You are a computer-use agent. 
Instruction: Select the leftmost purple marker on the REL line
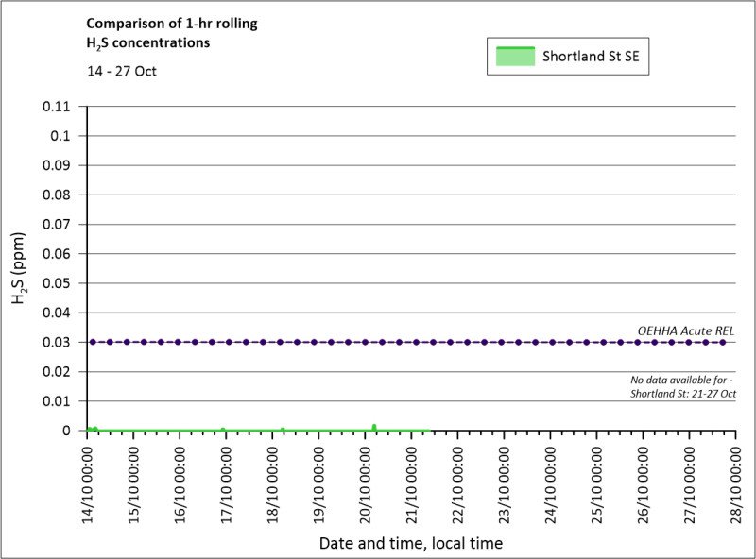[x=93, y=342]
